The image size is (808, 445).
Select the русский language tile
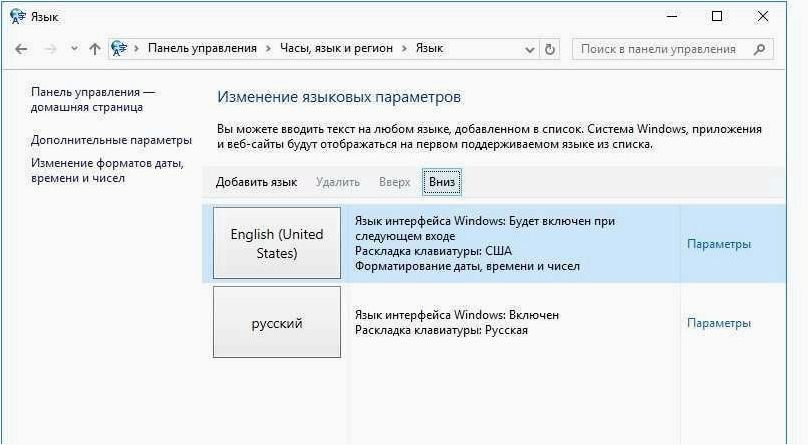pos(277,322)
